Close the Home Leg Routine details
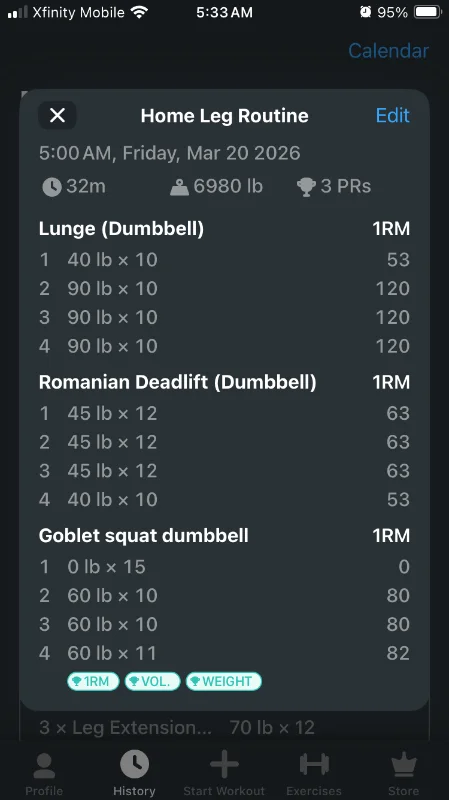 [x=57, y=115]
